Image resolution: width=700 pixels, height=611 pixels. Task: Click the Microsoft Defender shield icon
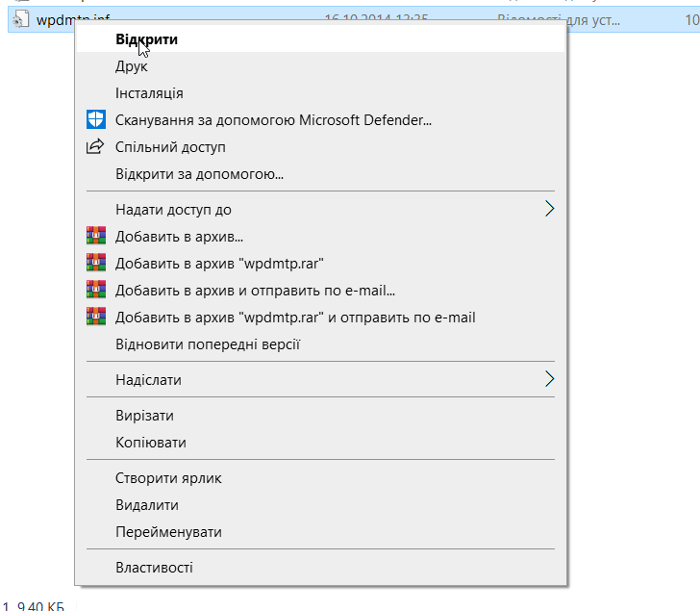point(96,119)
